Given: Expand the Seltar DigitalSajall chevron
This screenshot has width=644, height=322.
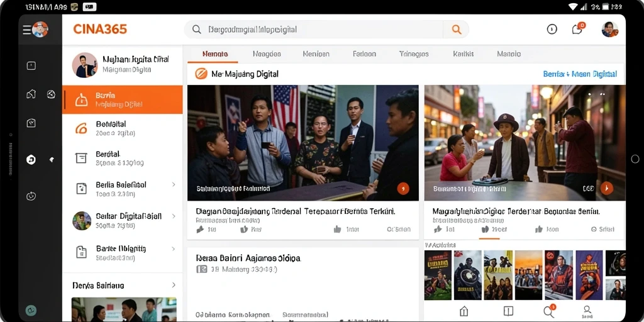Looking at the screenshot, I should [174, 216].
